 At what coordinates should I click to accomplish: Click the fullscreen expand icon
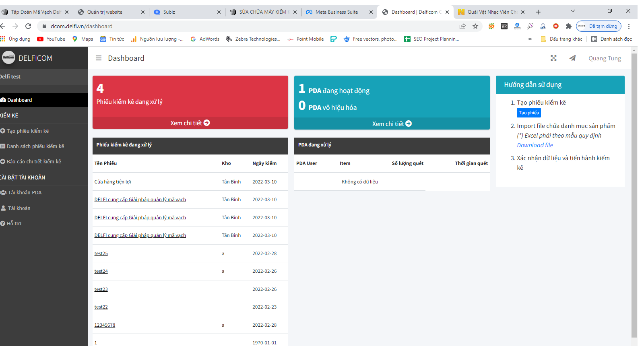point(553,58)
